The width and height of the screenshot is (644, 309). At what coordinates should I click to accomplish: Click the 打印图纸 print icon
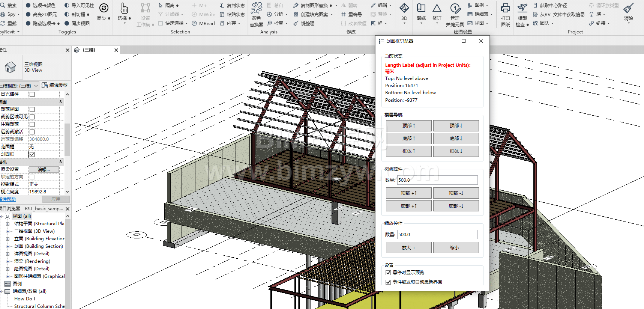click(x=505, y=8)
